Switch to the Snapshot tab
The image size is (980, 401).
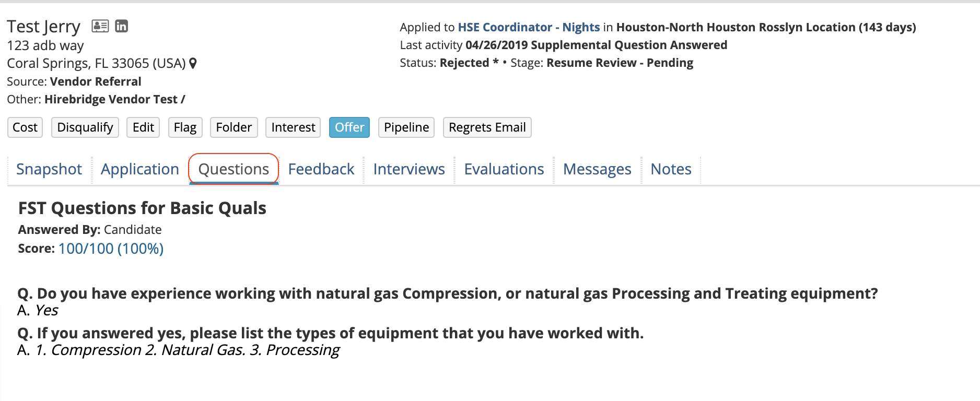49,169
